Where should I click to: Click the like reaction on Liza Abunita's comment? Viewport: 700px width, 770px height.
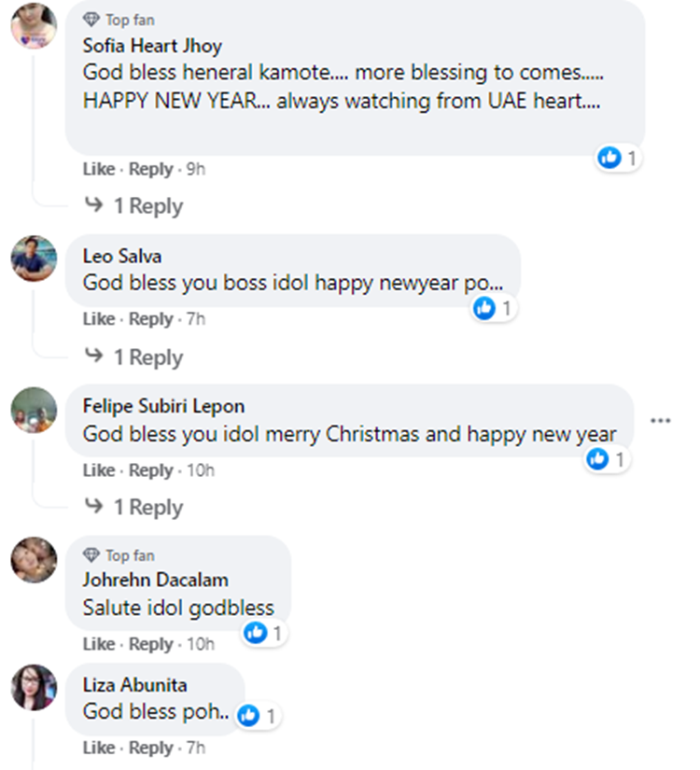pos(248,716)
